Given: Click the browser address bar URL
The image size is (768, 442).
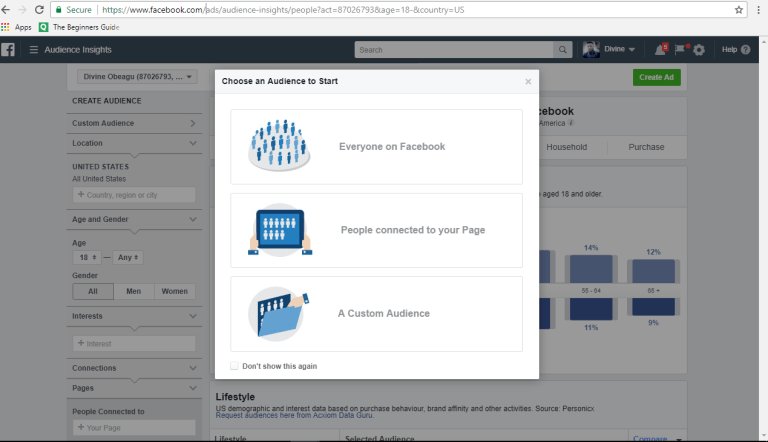Looking at the screenshot, I should pos(283,9).
